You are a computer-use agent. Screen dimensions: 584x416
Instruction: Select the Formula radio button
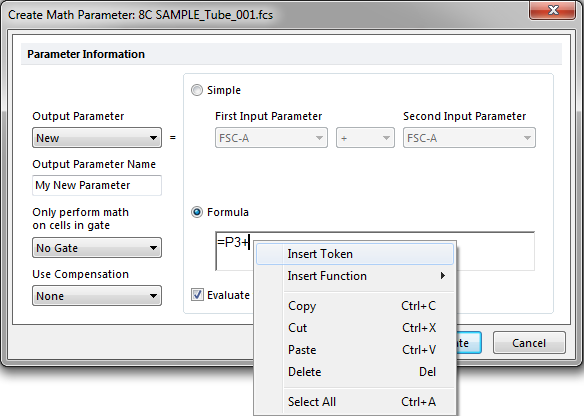click(197, 212)
